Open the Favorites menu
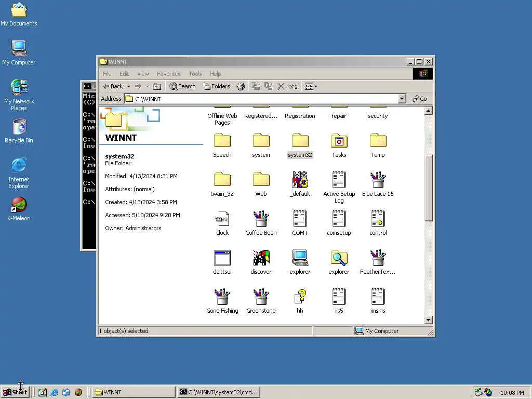The height and width of the screenshot is (399, 532). [169, 74]
